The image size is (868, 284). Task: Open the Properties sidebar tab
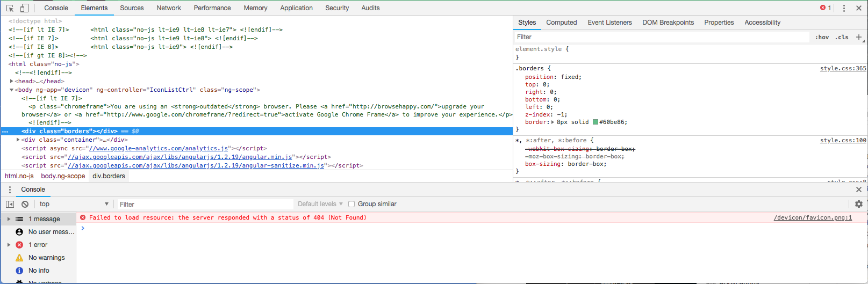click(x=719, y=23)
